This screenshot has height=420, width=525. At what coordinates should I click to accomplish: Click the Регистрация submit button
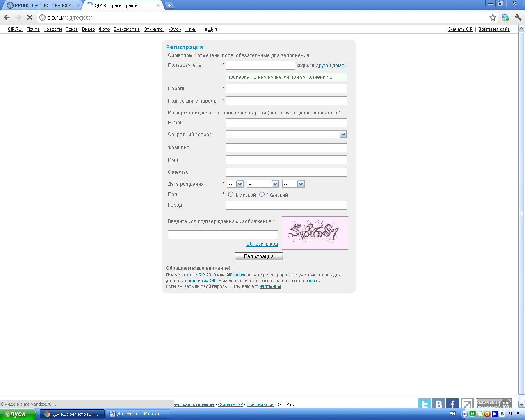[x=259, y=256]
